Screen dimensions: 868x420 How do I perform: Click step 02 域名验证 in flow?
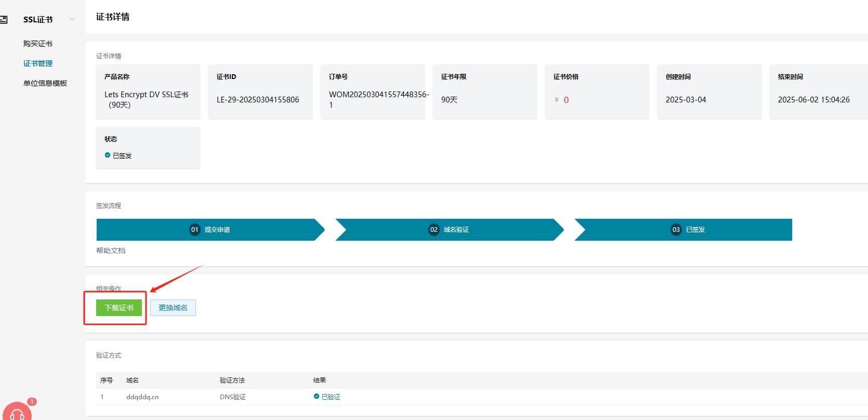[449, 230]
